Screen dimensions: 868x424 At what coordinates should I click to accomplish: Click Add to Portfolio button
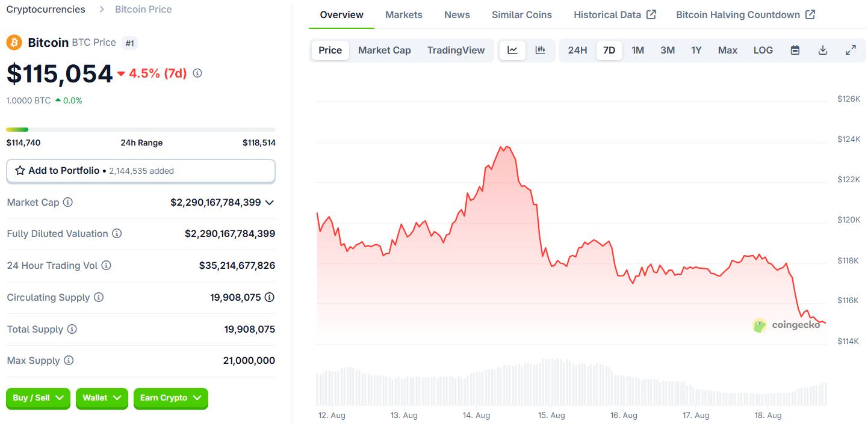click(141, 171)
